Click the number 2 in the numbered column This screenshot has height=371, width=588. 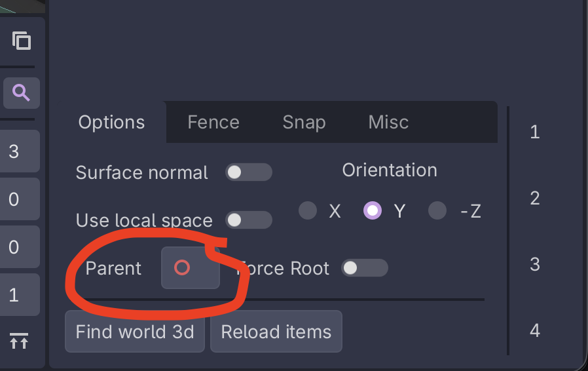tap(535, 198)
